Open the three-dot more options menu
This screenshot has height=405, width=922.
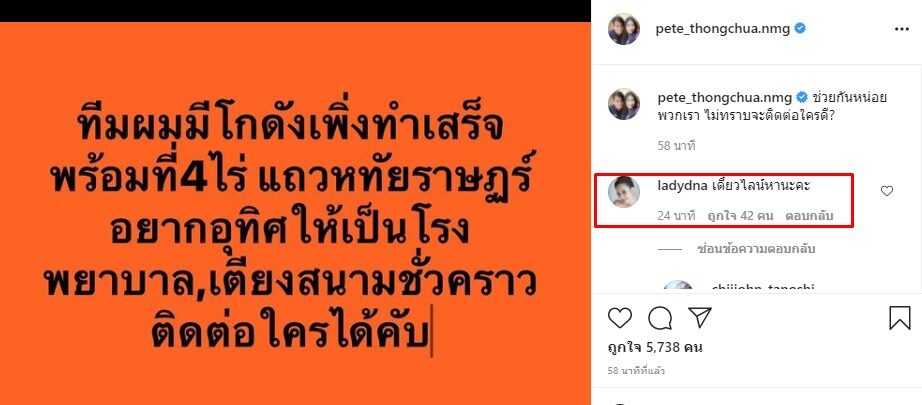(902, 29)
